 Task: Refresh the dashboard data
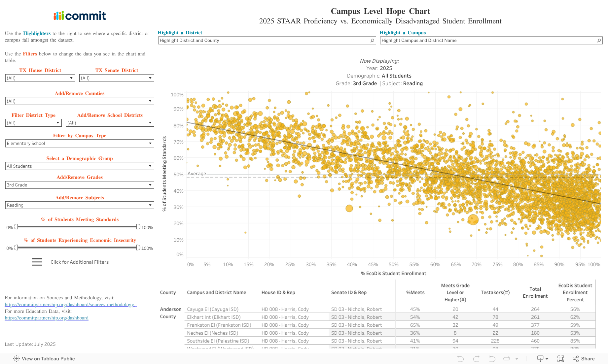pyautogui.click(x=506, y=359)
